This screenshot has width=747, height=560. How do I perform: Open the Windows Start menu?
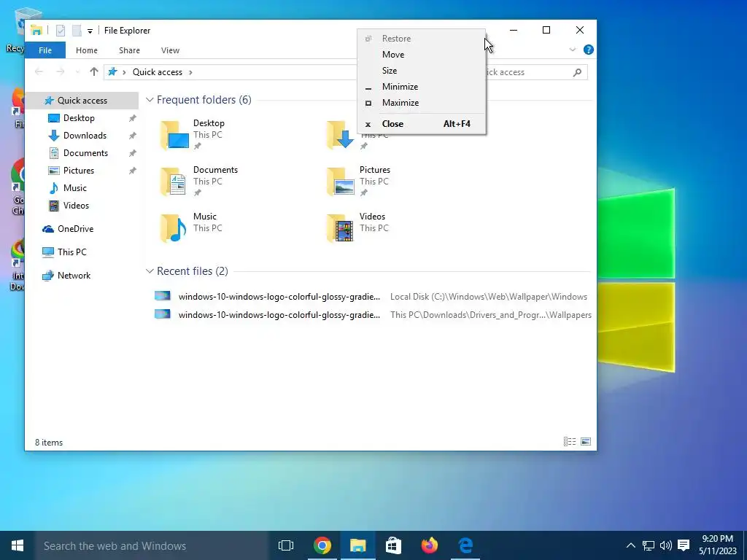pyautogui.click(x=18, y=545)
